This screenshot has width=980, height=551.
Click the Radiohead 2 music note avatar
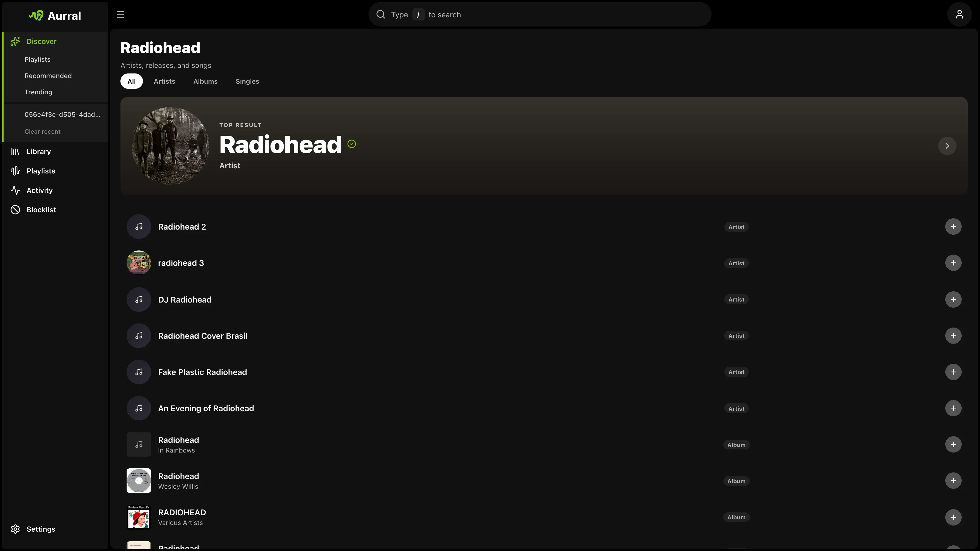[139, 227]
